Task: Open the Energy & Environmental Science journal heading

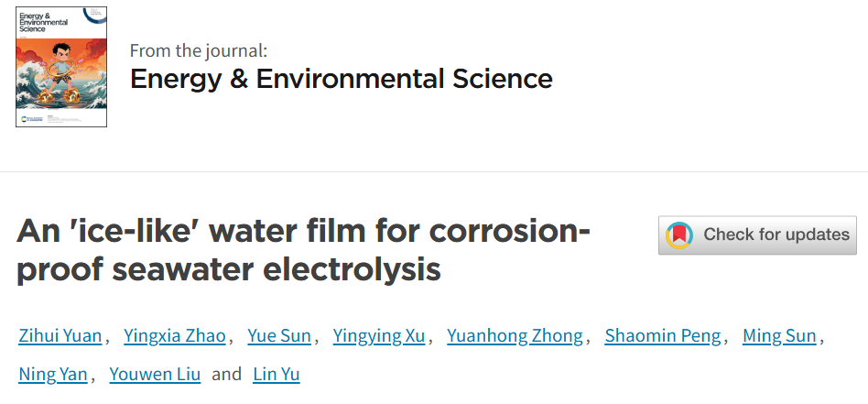Action: (341, 79)
